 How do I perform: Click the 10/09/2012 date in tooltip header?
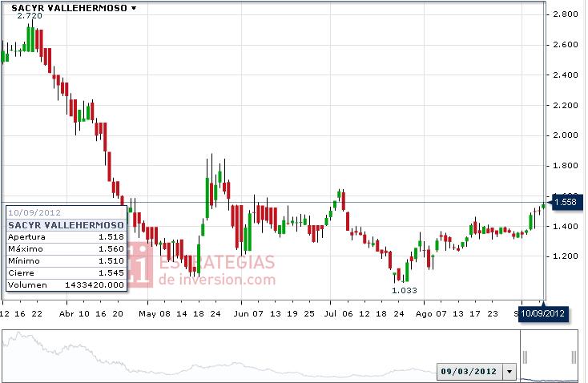(34, 212)
